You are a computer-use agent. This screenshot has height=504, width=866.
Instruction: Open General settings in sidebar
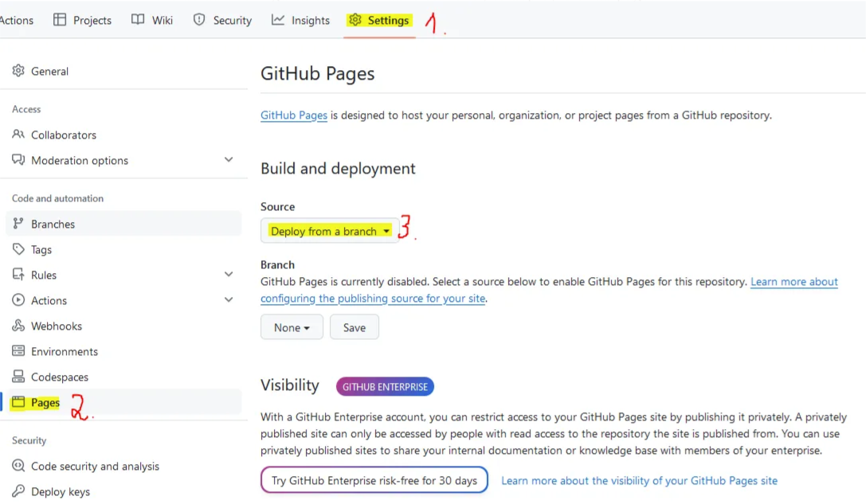point(49,71)
